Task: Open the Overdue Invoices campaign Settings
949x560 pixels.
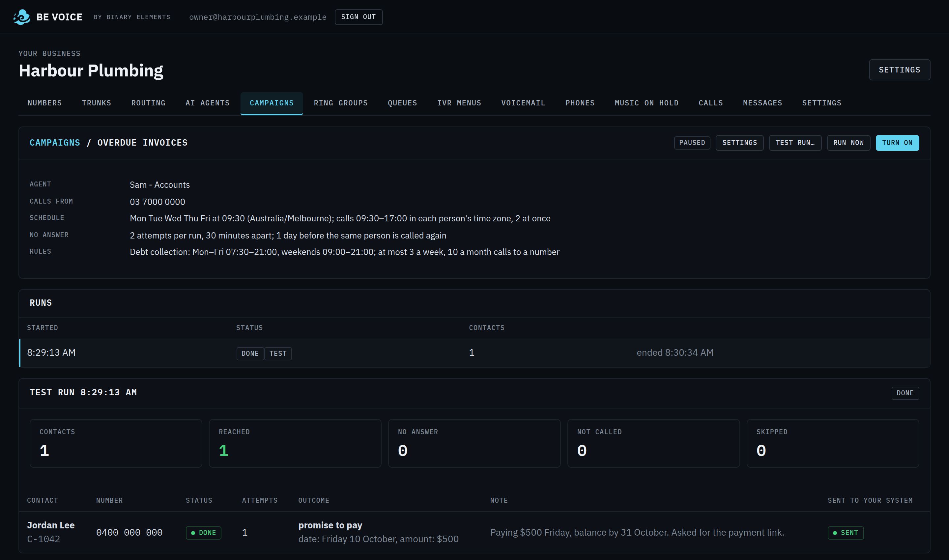Action: coord(739,143)
